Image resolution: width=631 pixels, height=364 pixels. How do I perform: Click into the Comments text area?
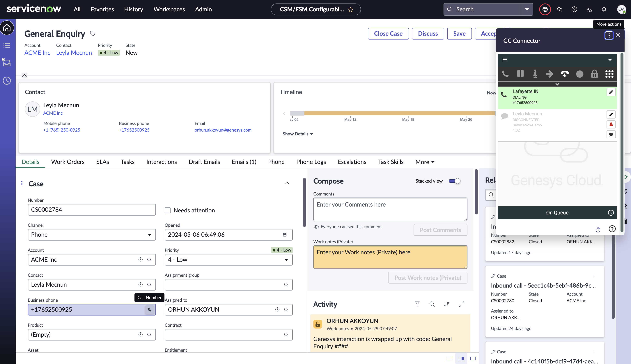coord(390,209)
